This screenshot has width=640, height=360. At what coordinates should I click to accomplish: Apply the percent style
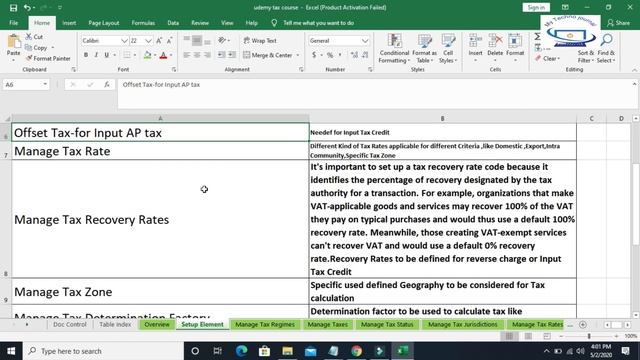(330, 55)
